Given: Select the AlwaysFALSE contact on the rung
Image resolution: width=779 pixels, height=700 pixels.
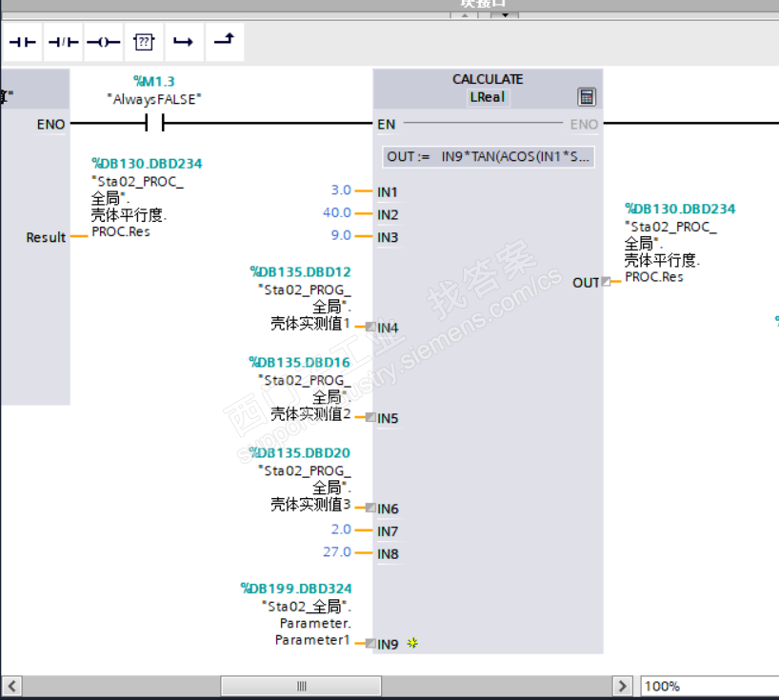Looking at the screenshot, I should (x=154, y=122).
